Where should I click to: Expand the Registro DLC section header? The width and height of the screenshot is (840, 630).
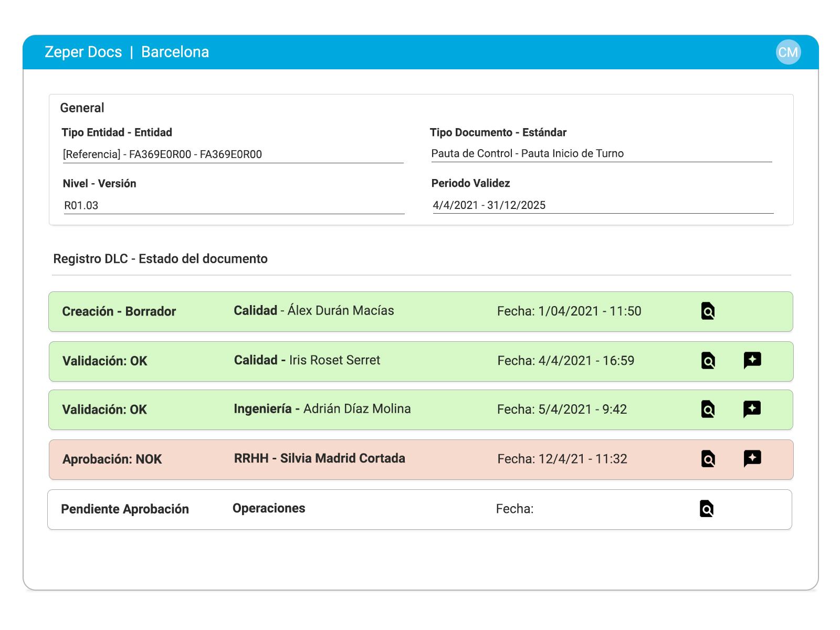point(160,259)
